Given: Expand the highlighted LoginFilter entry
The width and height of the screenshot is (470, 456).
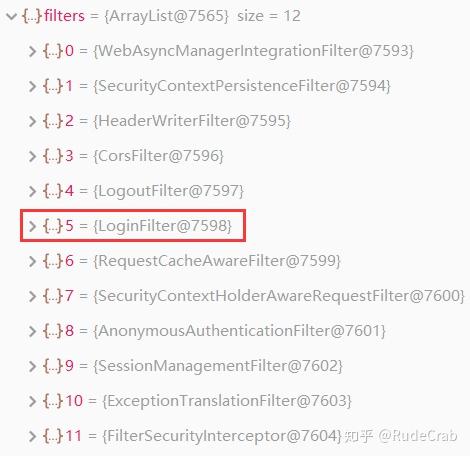Looking at the screenshot, I should click(x=32, y=226).
